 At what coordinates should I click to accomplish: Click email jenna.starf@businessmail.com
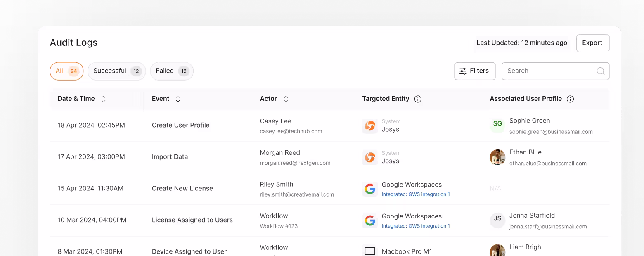[x=548, y=227]
